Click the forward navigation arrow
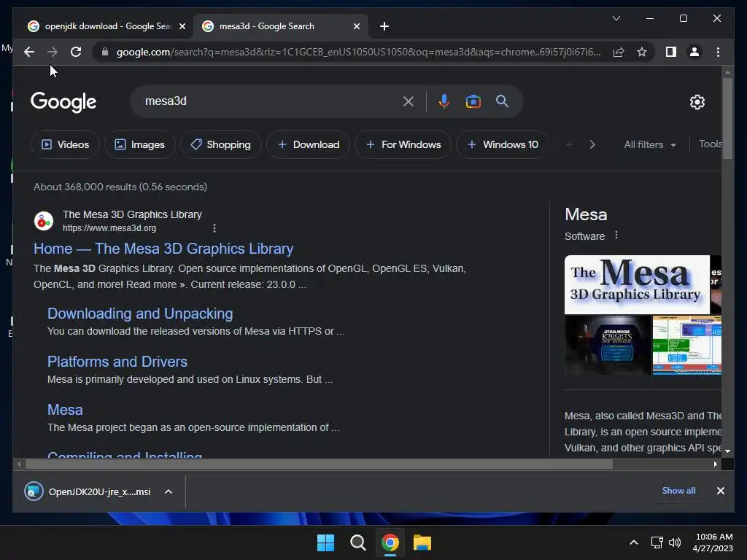 [x=53, y=52]
